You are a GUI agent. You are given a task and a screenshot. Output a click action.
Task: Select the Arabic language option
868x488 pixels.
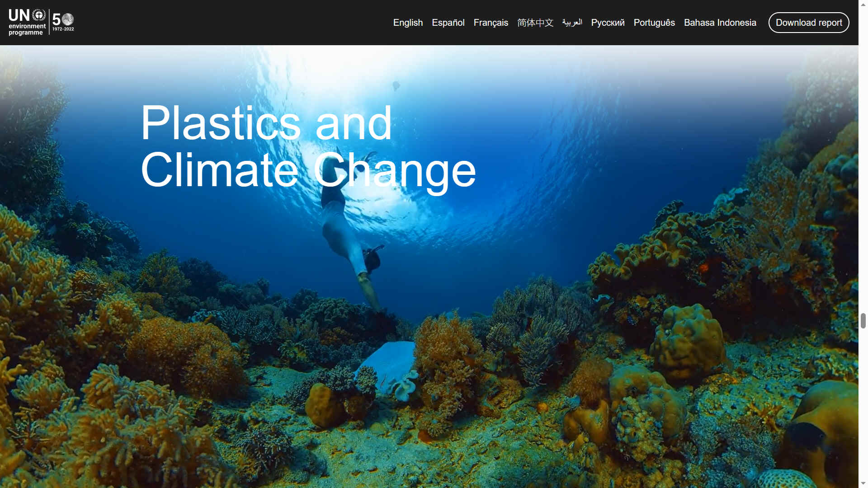(572, 23)
